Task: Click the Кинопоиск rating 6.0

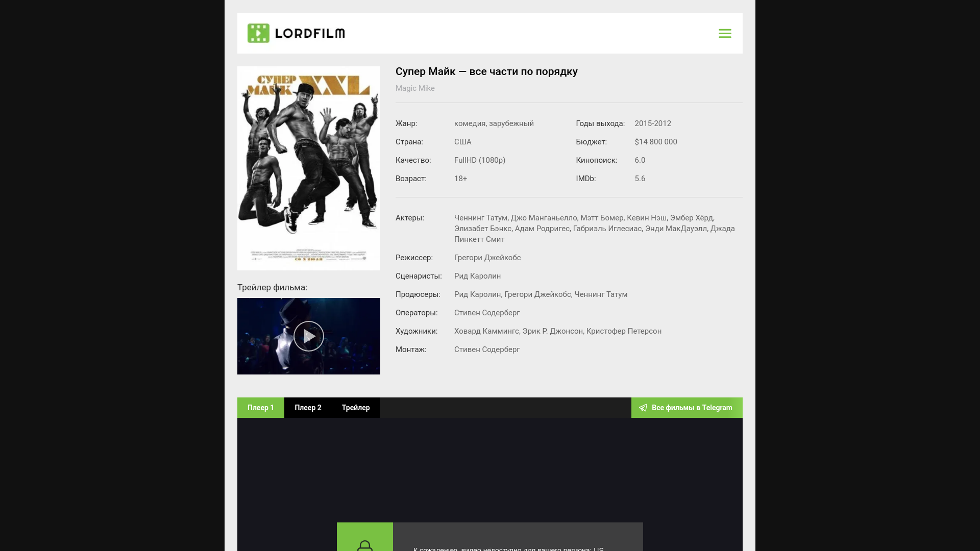Action: coord(640,160)
